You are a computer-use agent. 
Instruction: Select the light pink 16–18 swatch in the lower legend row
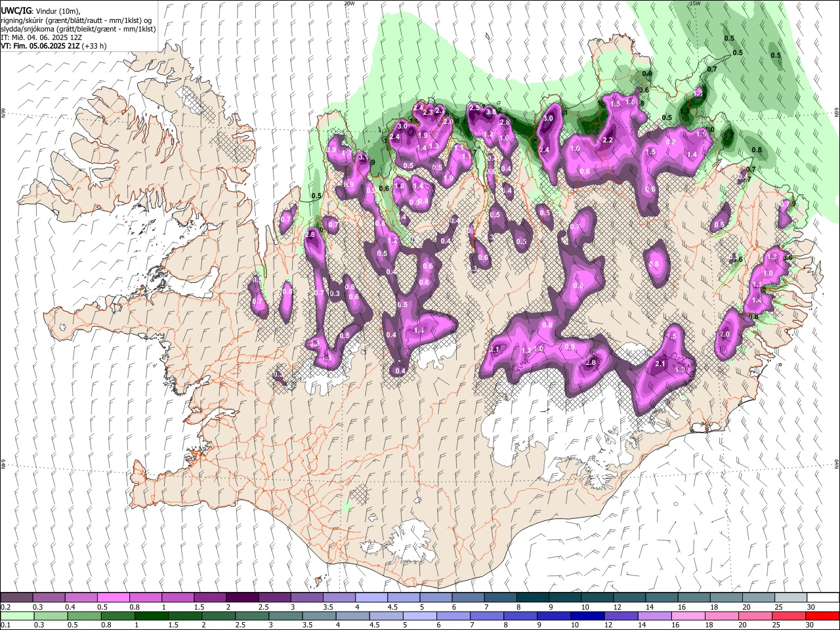coord(688,616)
